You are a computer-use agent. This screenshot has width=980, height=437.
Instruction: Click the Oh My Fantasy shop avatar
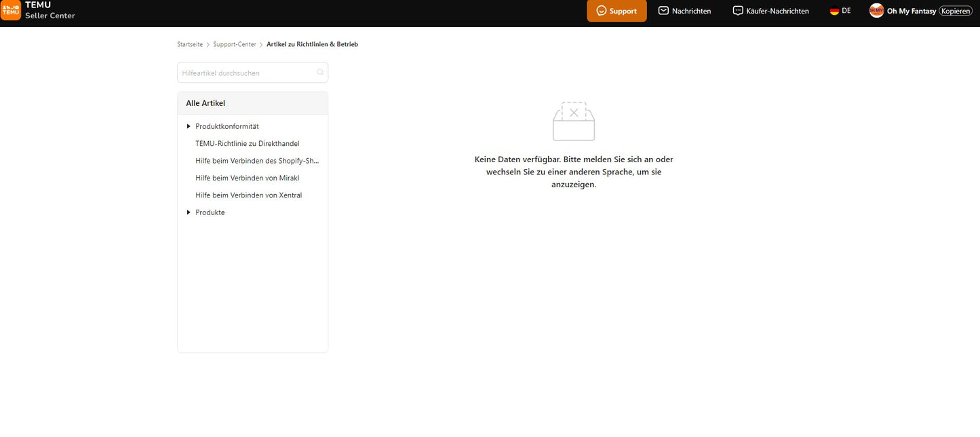[877, 11]
